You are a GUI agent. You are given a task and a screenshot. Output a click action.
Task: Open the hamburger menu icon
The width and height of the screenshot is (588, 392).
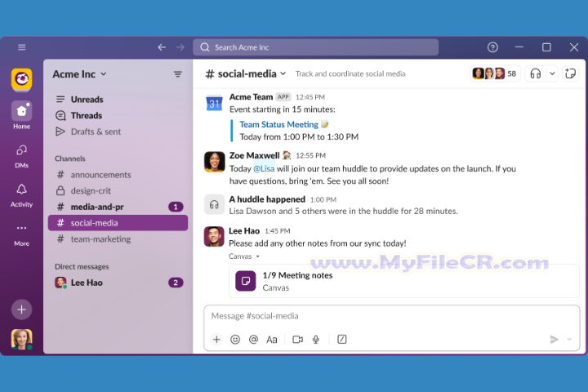click(22, 47)
